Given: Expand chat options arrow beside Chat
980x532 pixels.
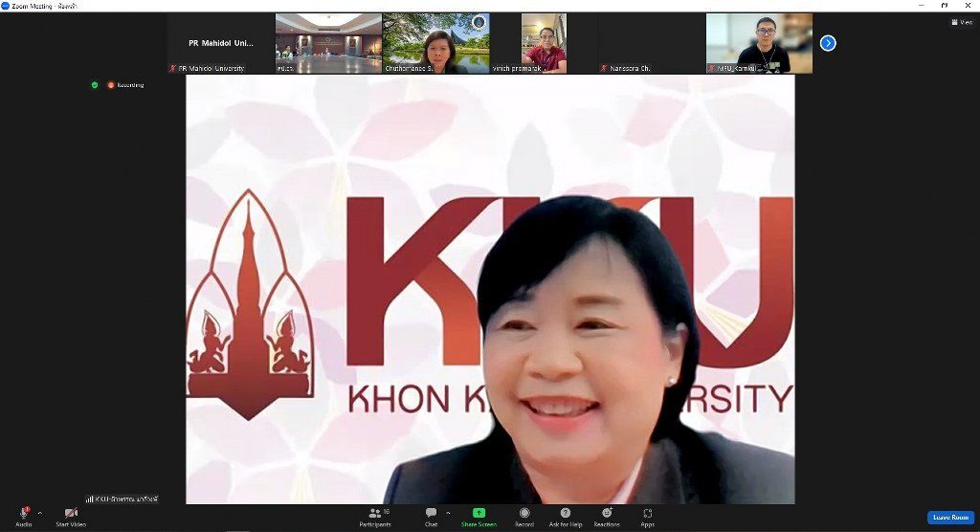Looking at the screenshot, I should click(x=448, y=513).
